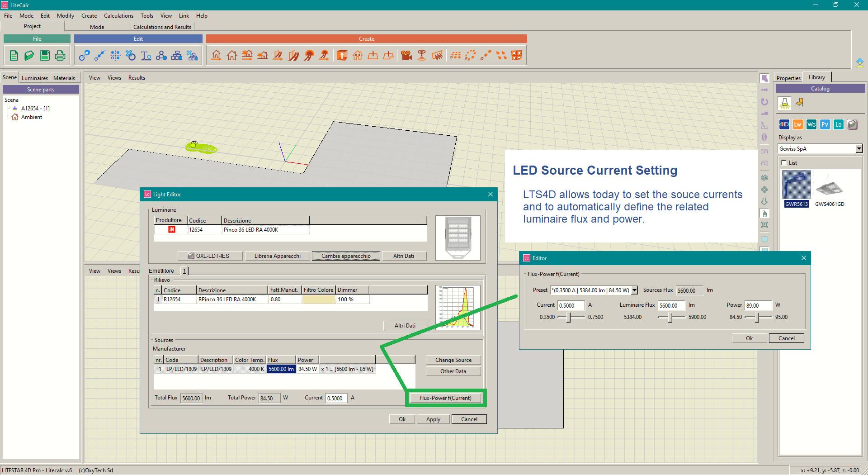Select the GWS4061GD luminaire thumbnail
The height and width of the screenshot is (475, 868).
pos(829,188)
